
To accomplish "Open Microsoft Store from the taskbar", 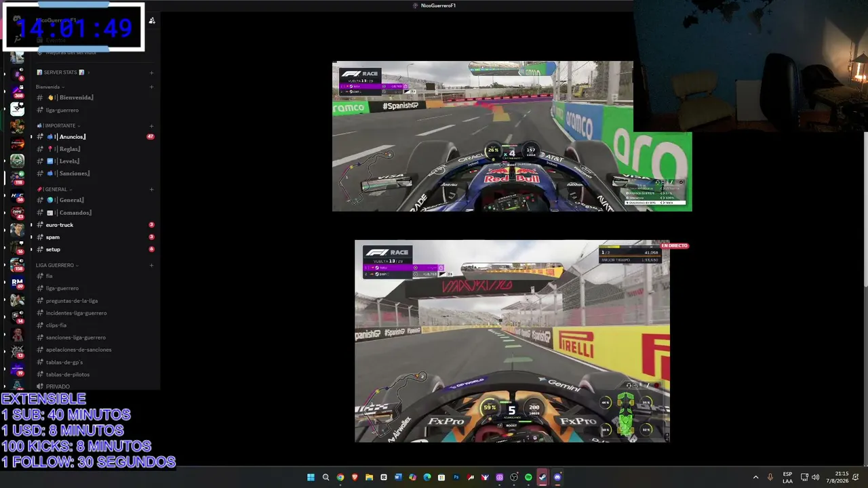I will pyautogui.click(x=441, y=477).
